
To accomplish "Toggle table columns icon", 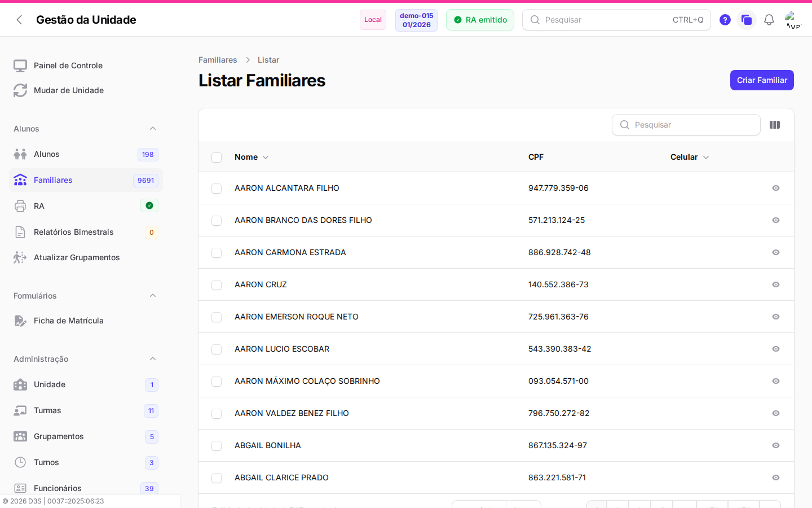I will (x=775, y=125).
